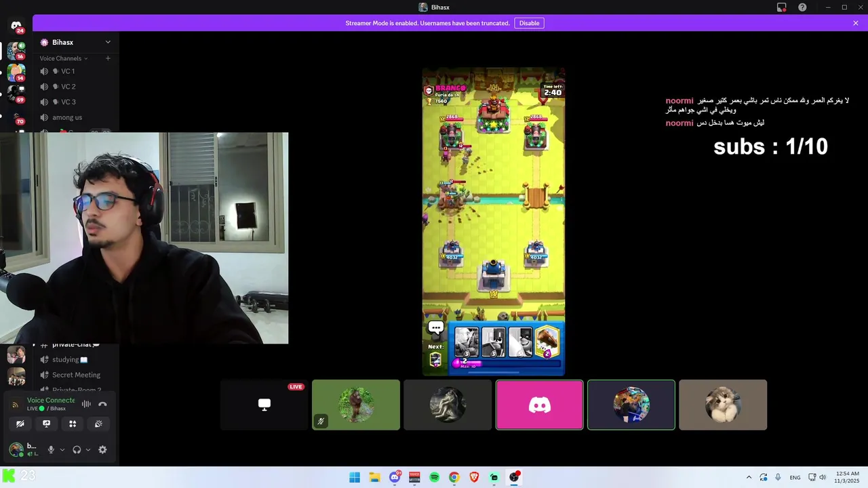Screen dimensions: 868x488
Task: Open the green app left of OBS in taskbar
Action: point(494,477)
